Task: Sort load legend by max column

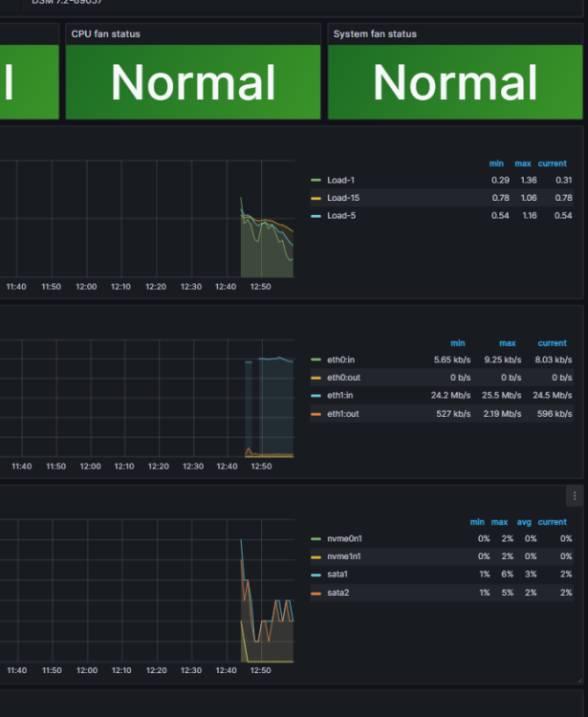Action: (x=523, y=163)
